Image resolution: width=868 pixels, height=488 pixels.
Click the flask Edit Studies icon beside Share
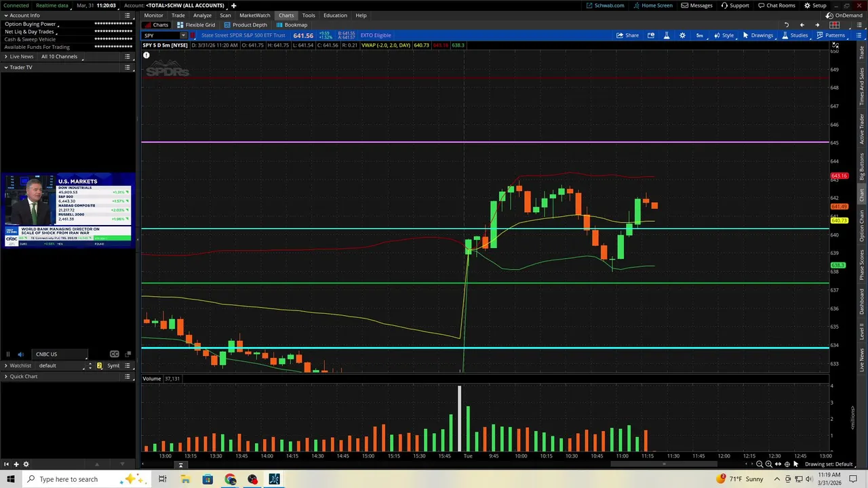tap(667, 35)
